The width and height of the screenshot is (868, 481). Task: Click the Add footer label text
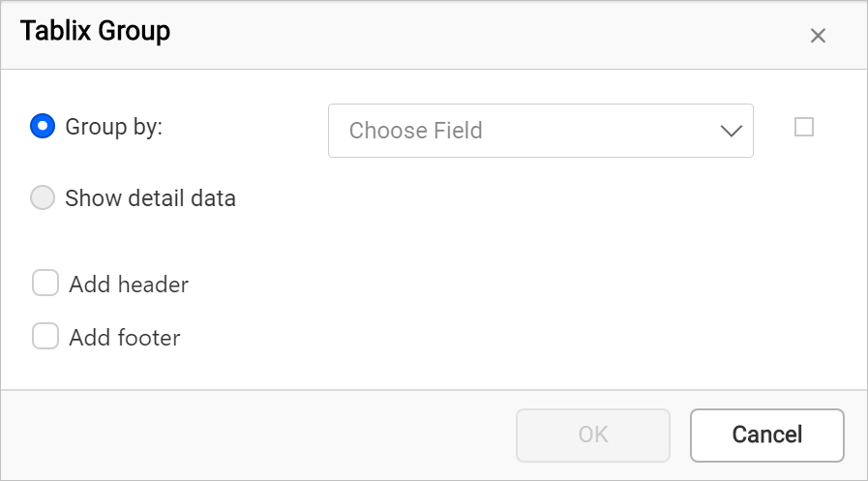point(125,338)
